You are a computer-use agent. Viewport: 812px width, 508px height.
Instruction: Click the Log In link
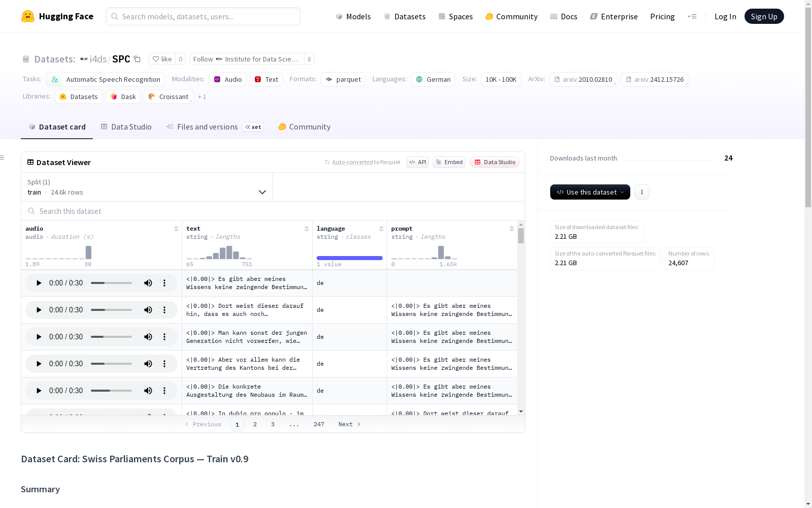[x=725, y=16]
